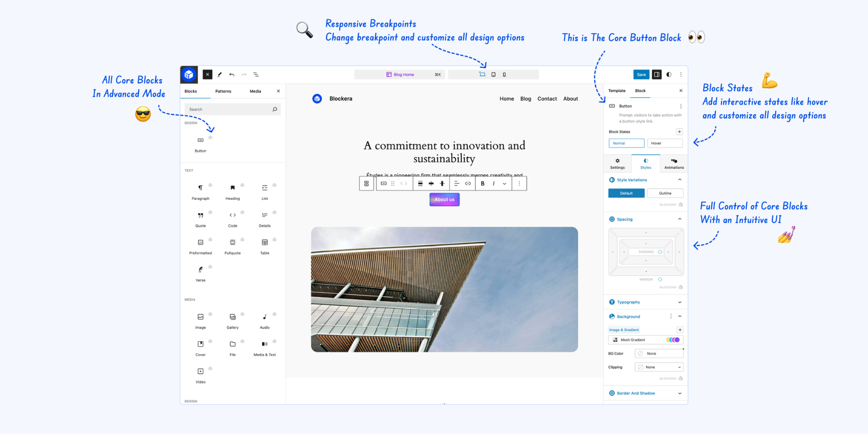868x434 pixels.
Task: Click the block Search input field
Action: pos(228,110)
